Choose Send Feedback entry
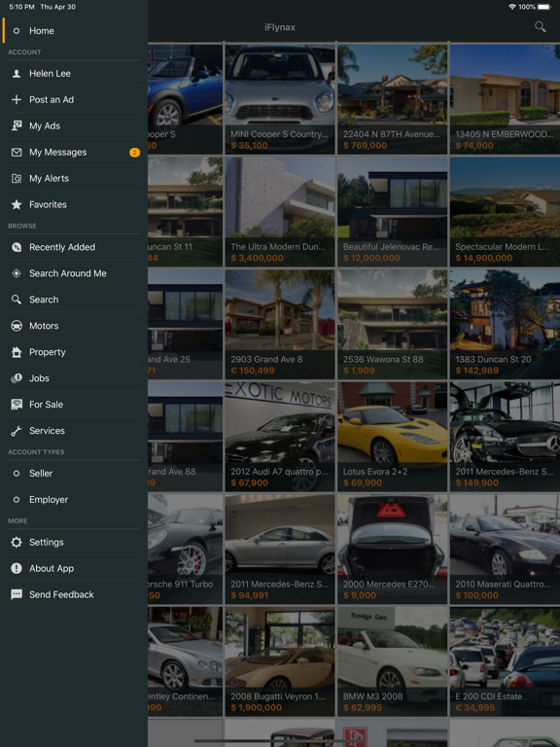Image resolution: width=560 pixels, height=747 pixels. (x=74, y=594)
